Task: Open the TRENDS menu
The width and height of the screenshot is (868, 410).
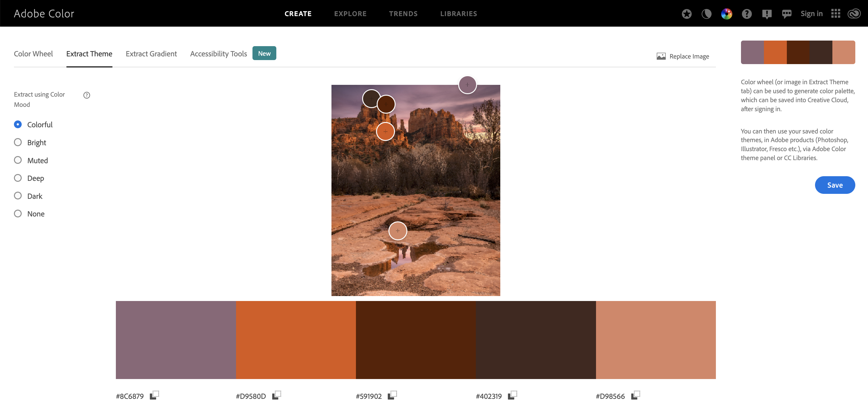Action: click(x=403, y=14)
